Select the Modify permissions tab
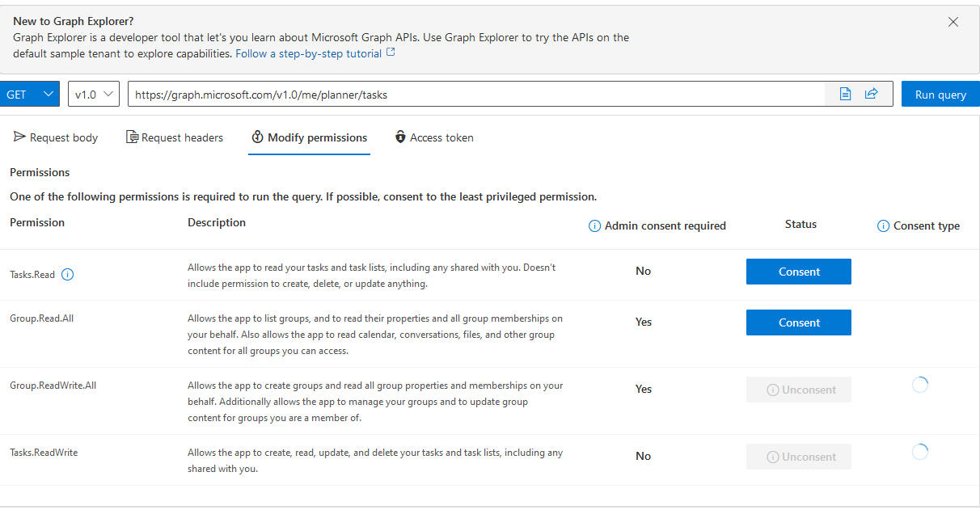 pos(309,137)
